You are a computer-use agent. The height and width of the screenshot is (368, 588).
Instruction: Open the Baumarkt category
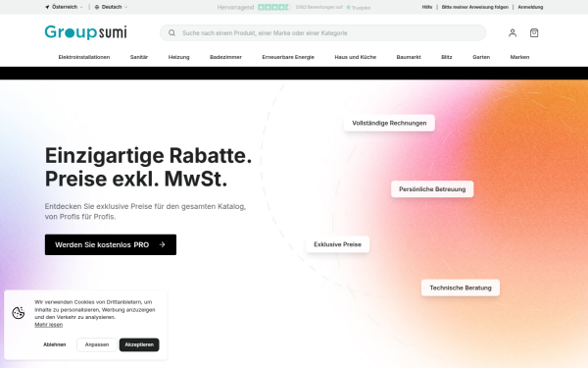409,57
